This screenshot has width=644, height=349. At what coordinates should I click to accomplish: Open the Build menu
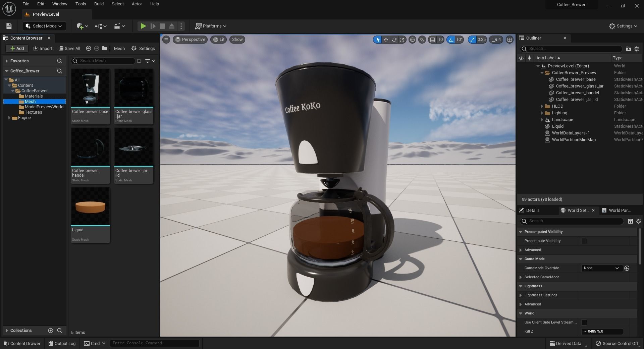[x=99, y=4]
